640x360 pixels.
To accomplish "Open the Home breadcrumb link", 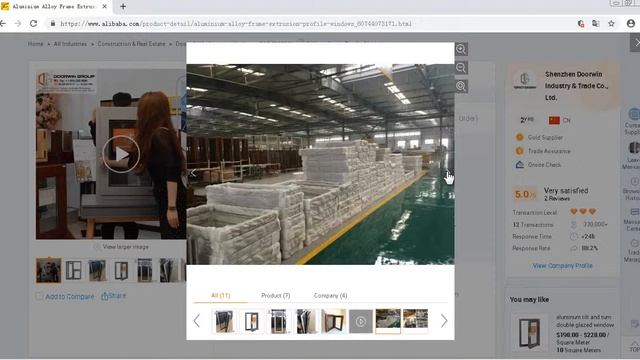I will coord(36,44).
